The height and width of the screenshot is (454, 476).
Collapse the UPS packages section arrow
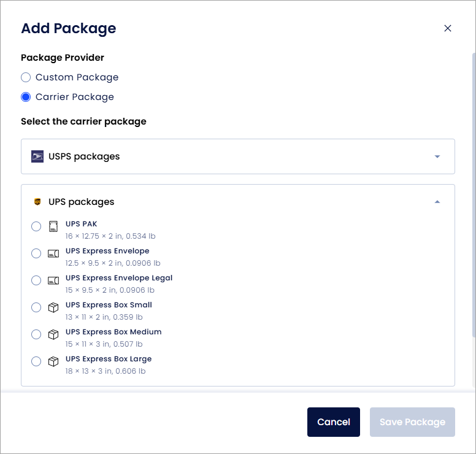[x=437, y=202]
